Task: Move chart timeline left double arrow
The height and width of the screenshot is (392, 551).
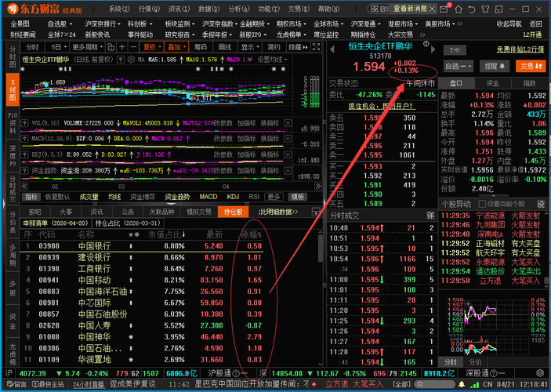Action: click(24, 186)
